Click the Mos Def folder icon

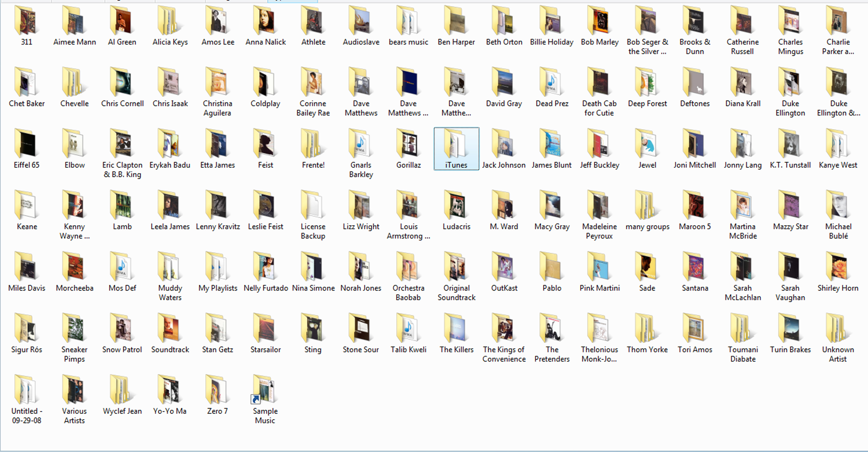(122, 266)
